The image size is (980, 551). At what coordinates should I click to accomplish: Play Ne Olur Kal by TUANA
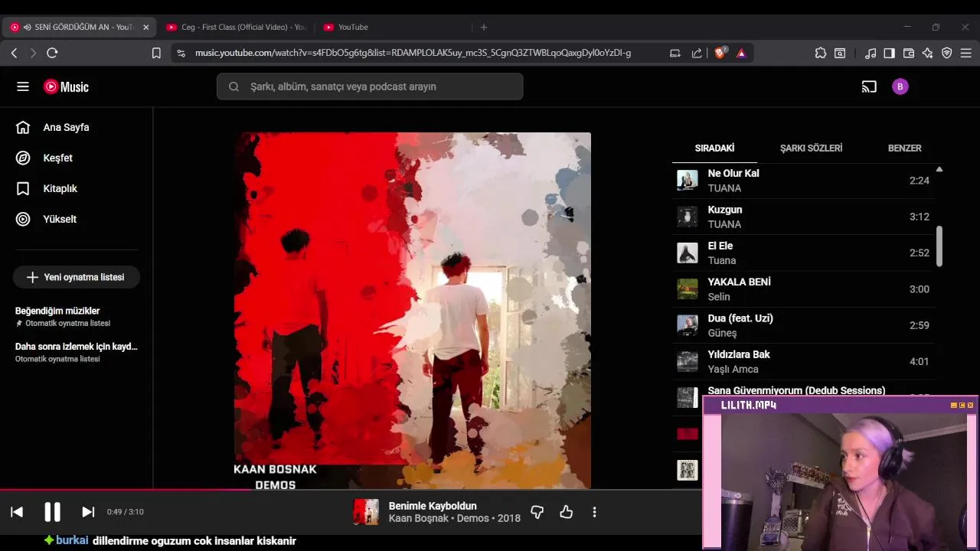click(x=803, y=181)
